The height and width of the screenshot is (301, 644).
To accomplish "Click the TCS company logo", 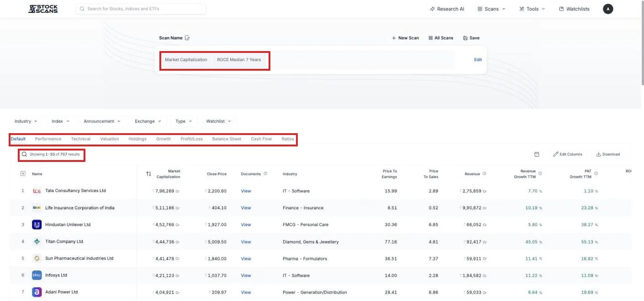I will (x=37, y=191).
